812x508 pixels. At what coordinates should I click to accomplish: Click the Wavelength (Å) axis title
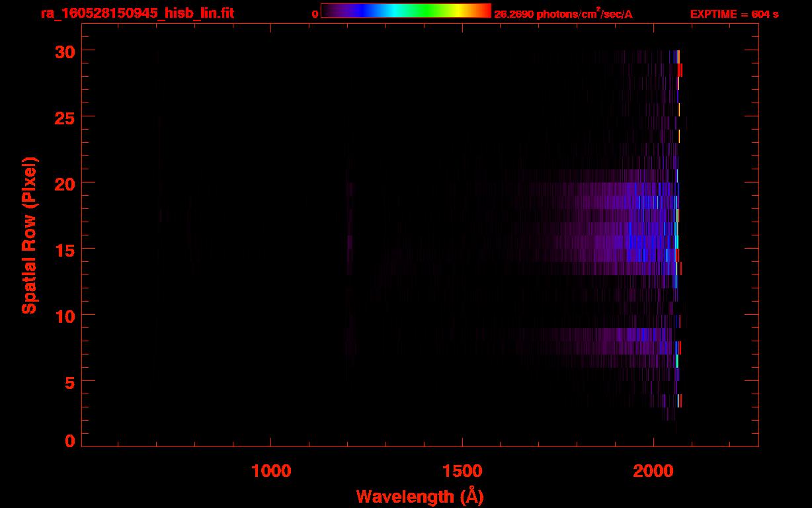point(420,496)
